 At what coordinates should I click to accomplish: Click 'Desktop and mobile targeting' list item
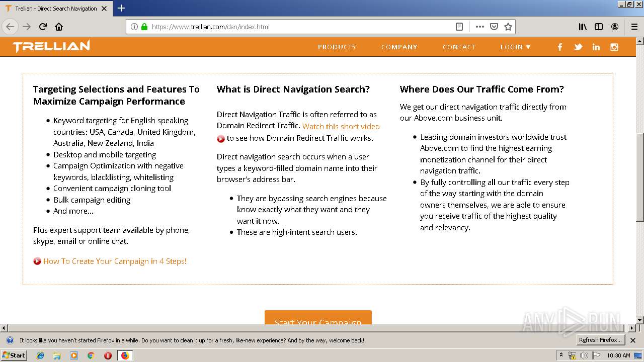pyautogui.click(x=105, y=154)
